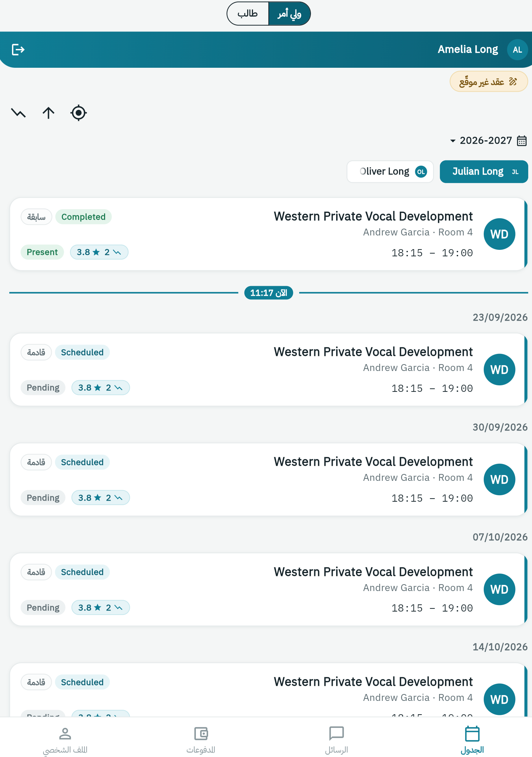Click the عقد غير موقّع unsigned contract badge
Image resolution: width=532 pixels, height=757 pixels.
[489, 81]
